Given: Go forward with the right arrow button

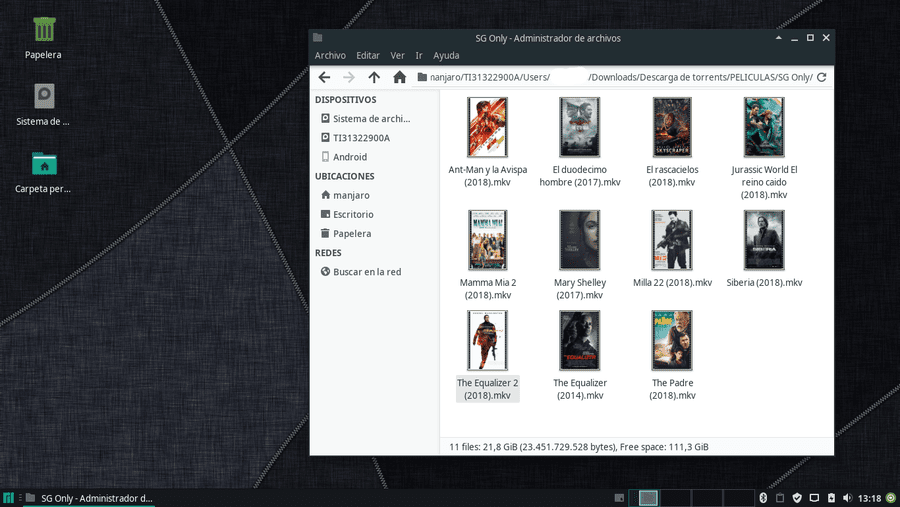Looking at the screenshot, I should point(349,77).
